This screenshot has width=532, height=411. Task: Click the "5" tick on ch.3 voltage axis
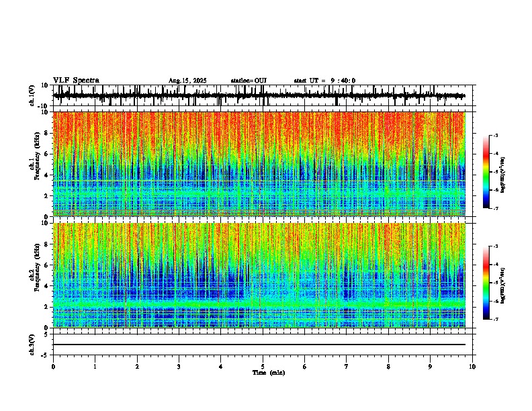click(46, 334)
